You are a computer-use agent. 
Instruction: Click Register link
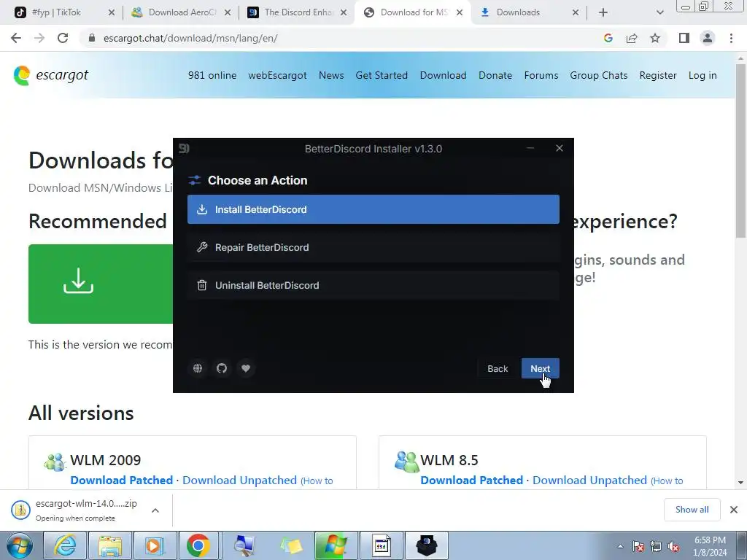(658, 75)
